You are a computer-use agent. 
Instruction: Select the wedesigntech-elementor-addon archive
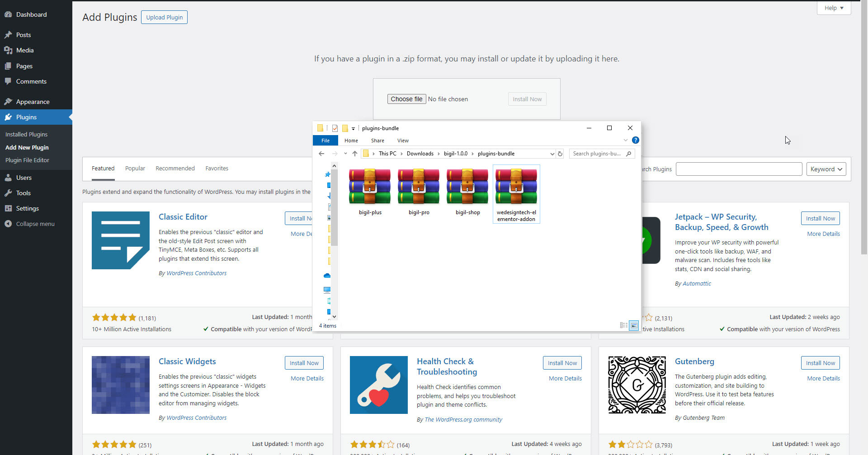pyautogui.click(x=516, y=194)
